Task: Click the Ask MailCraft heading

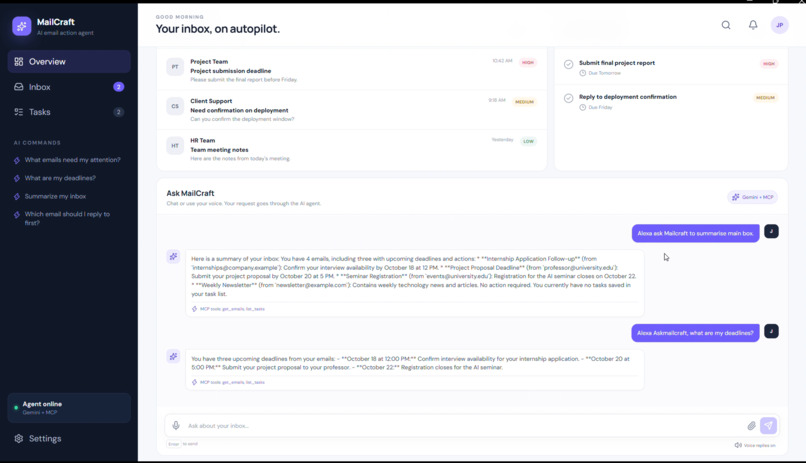Action: pos(190,193)
